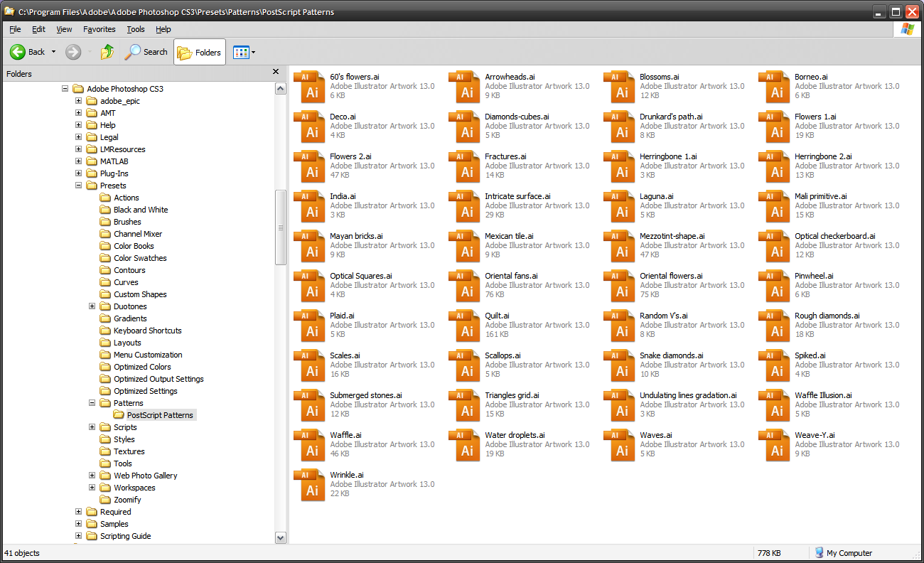Click the Back navigation icon
The height and width of the screenshot is (563, 924).
pyautogui.click(x=19, y=51)
